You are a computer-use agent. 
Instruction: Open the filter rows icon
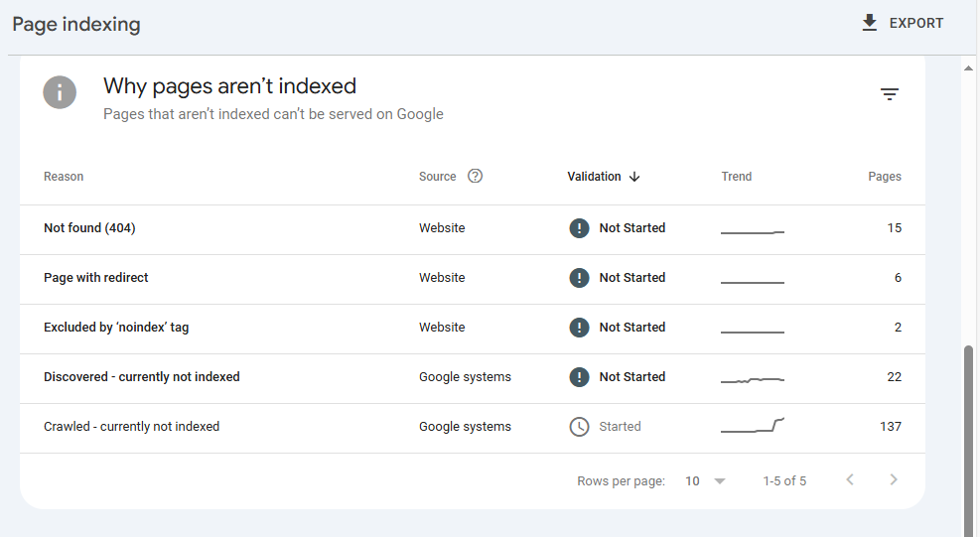click(890, 94)
